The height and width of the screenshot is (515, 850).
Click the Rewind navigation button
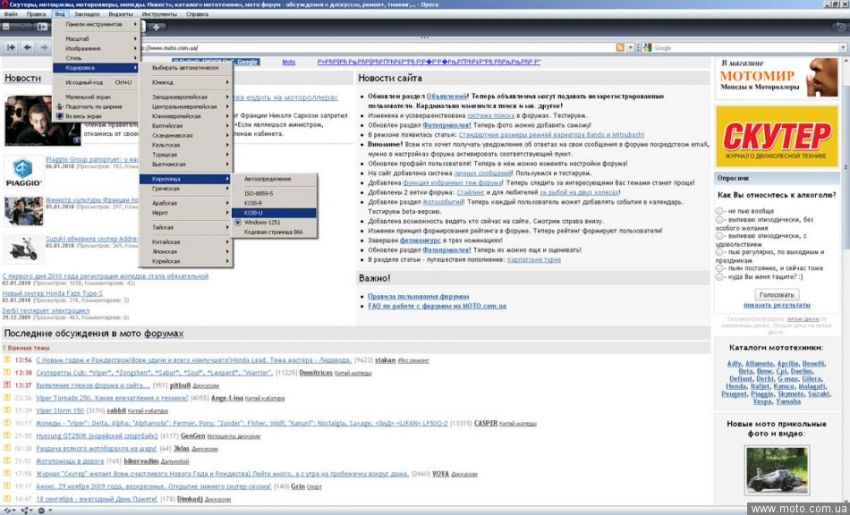11,48
